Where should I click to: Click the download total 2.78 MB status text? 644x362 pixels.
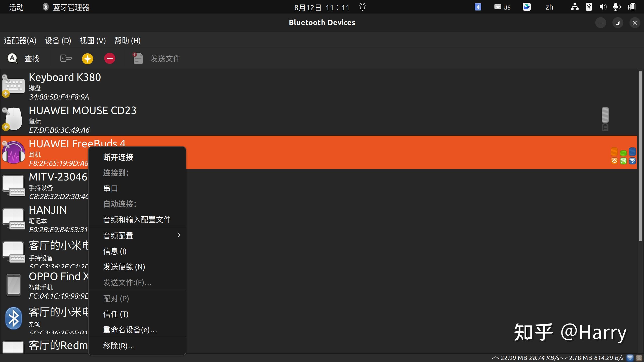coord(580,358)
